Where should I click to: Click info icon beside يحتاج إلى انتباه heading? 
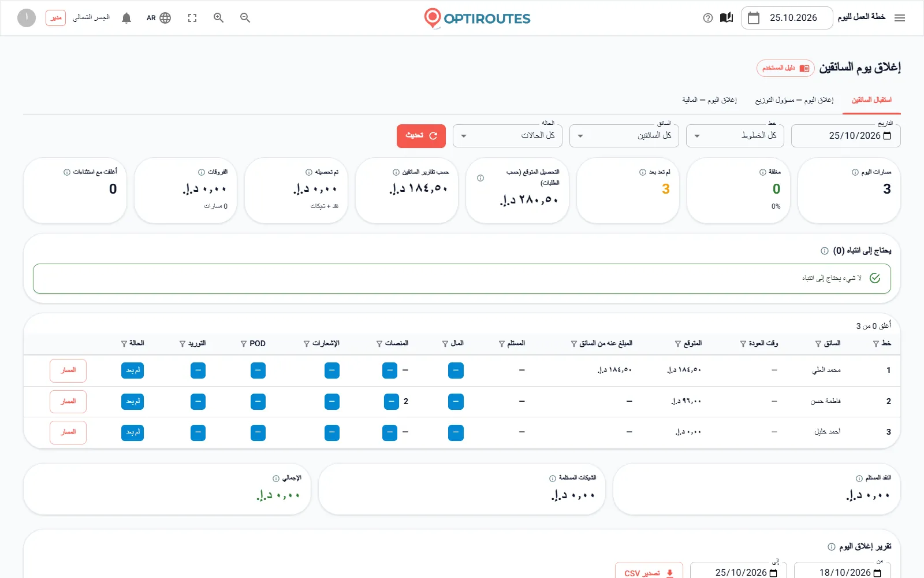(x=825, y=251)
